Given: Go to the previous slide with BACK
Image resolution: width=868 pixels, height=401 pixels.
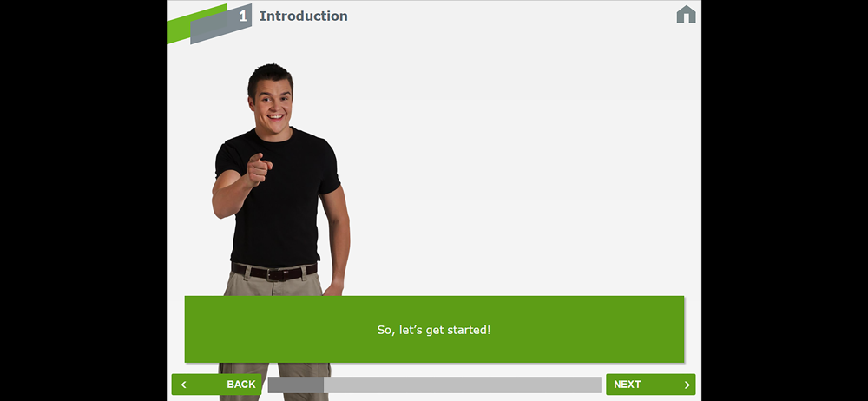Looking at the screenshot, I should click(x=216, y=385).
